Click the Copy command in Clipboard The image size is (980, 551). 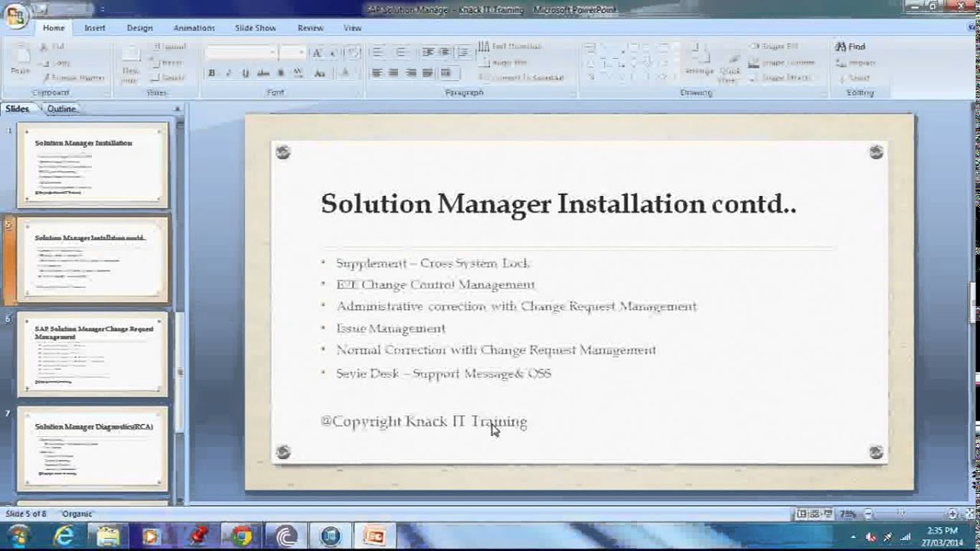[x=57, y=63]
